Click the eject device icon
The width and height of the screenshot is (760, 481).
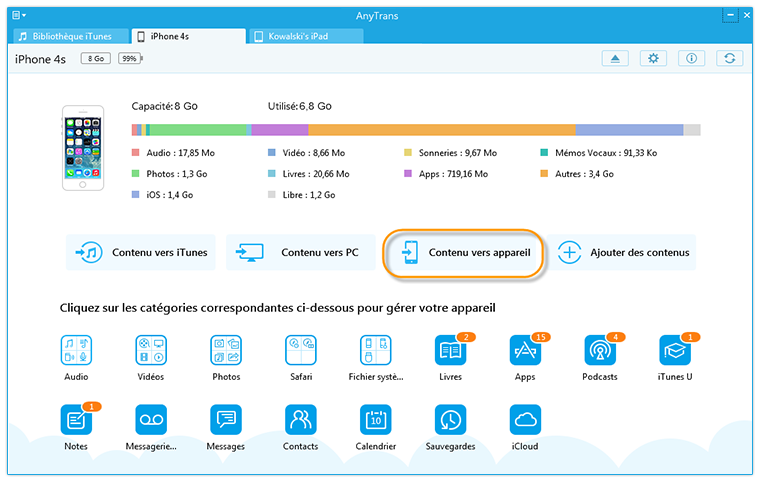pos(615,59)
